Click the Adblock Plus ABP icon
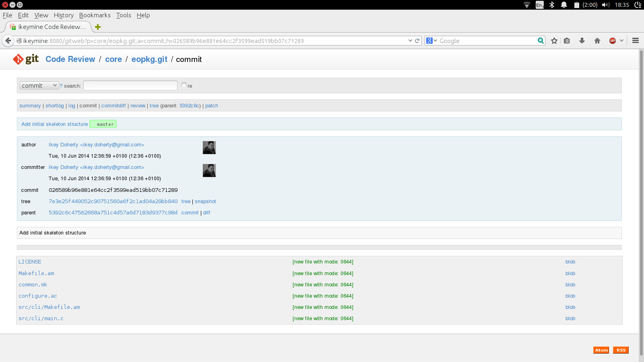 (613, 41)
